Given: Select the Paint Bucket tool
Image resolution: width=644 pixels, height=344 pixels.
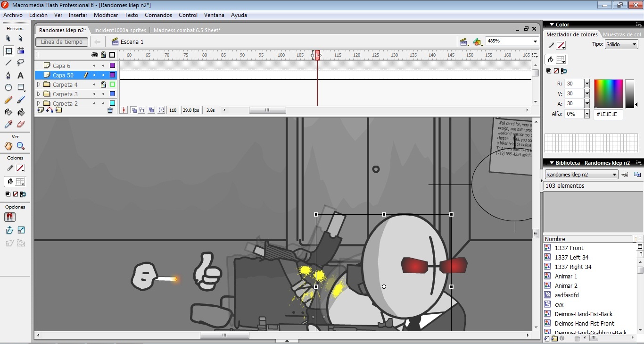Looking at the screenshot, I should coord(21,112).
